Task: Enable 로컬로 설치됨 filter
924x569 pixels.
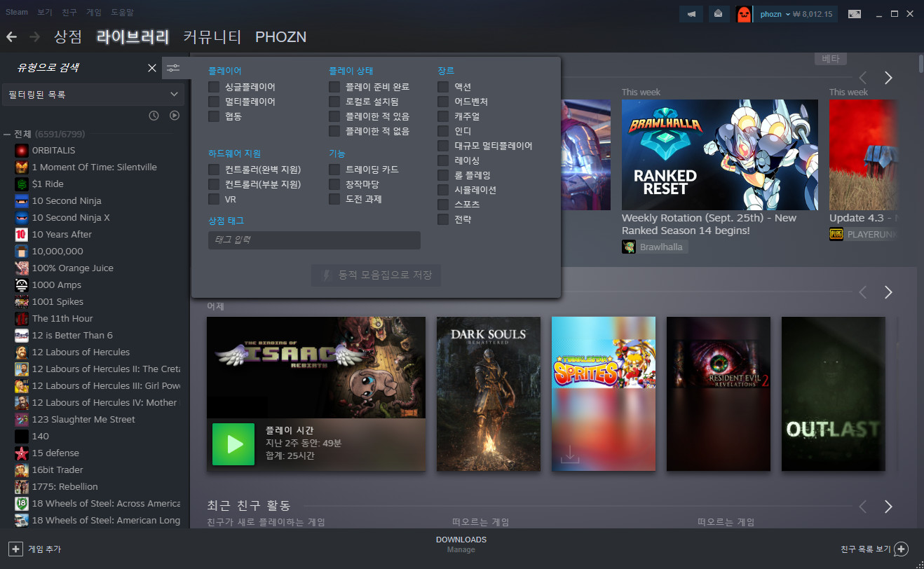Action: (x=334, y=102)
